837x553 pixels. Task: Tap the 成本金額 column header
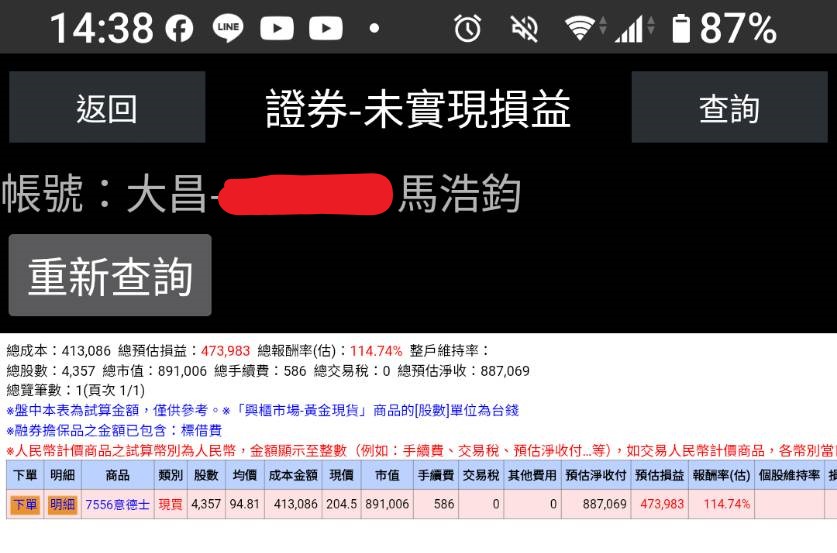[x=293, y=475]
